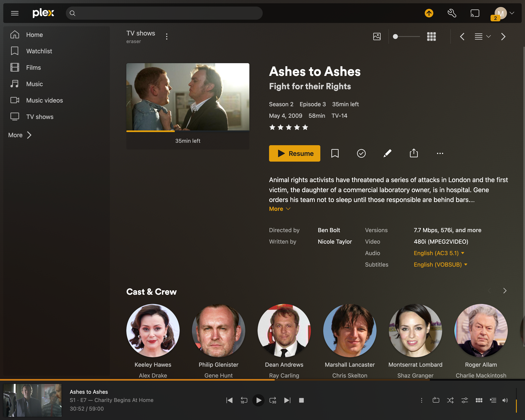Select the edit pencil icon for the episode
The width and height of the screenshot is (525, 420).
point(387,153)
